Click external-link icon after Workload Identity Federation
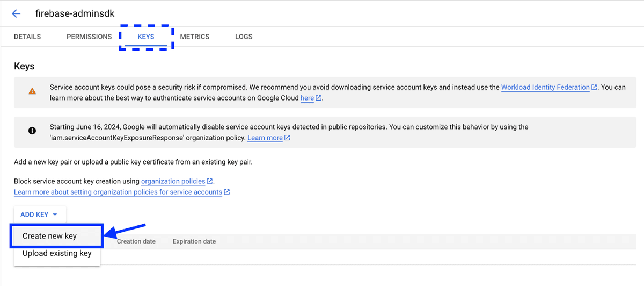 pyautogui.click(x=594, y=87)
